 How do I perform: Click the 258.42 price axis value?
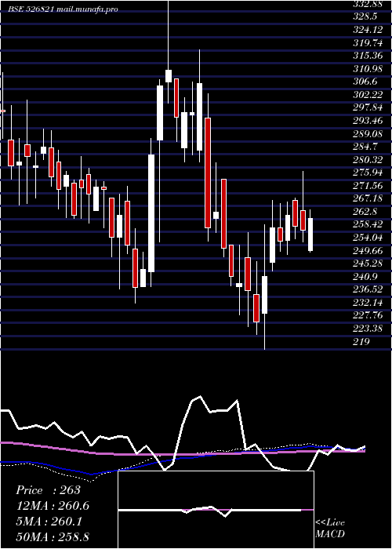tap(369, 224)
